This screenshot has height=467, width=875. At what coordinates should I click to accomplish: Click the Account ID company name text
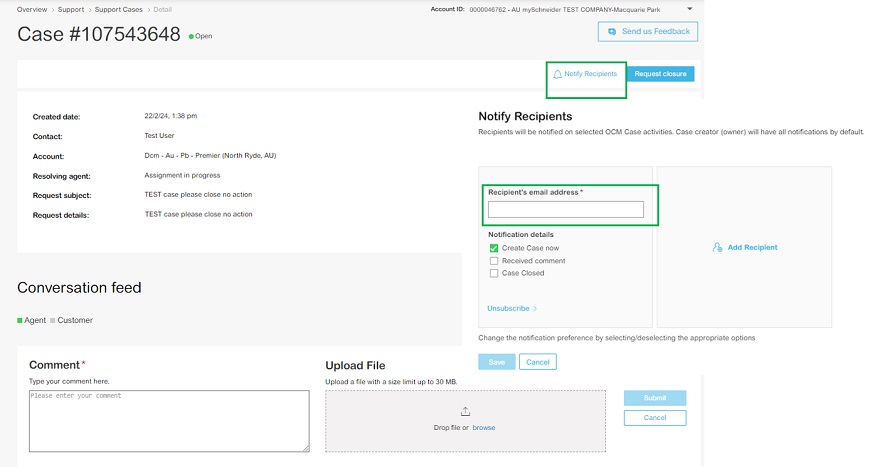565,9
